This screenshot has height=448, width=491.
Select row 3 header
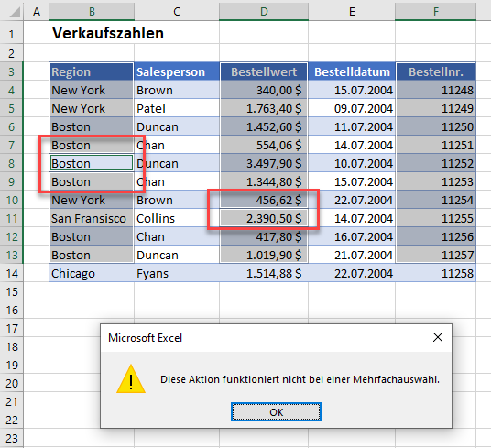[x=12, y=71]
